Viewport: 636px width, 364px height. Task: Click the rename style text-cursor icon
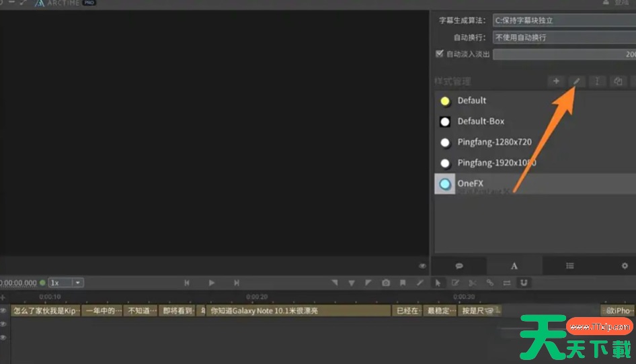597,81
